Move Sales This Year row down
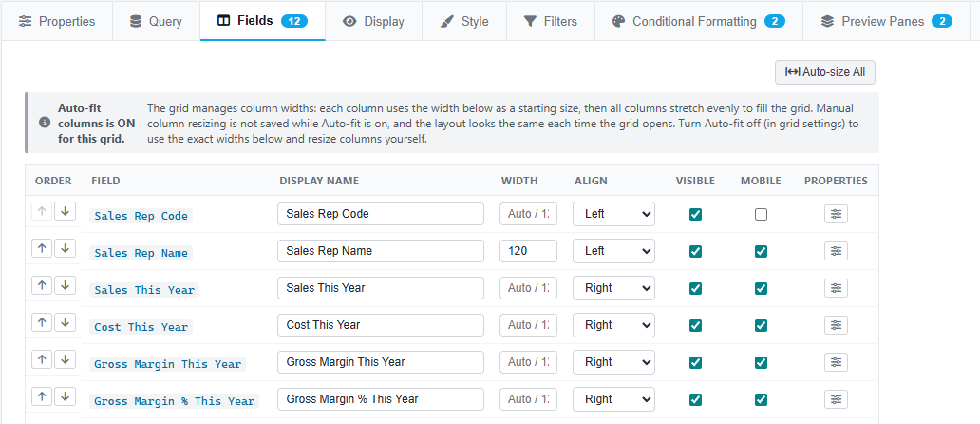980x424 pixels. point(65,285)
